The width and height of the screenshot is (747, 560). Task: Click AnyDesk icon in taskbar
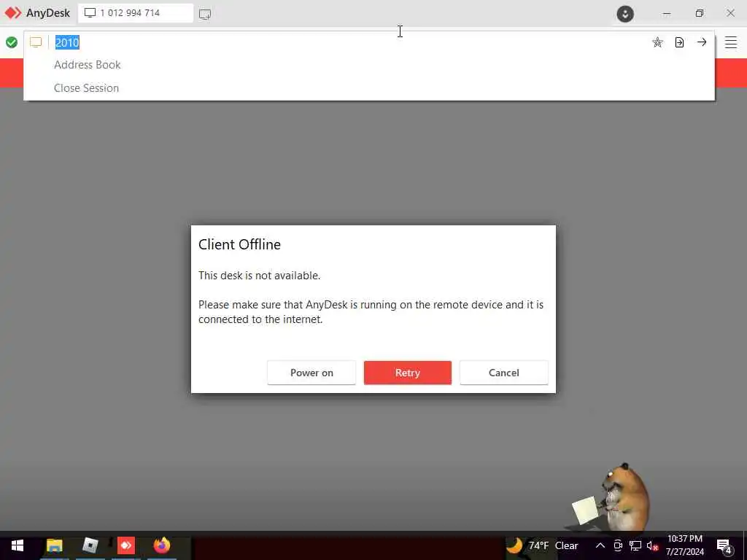pos(125,545)
